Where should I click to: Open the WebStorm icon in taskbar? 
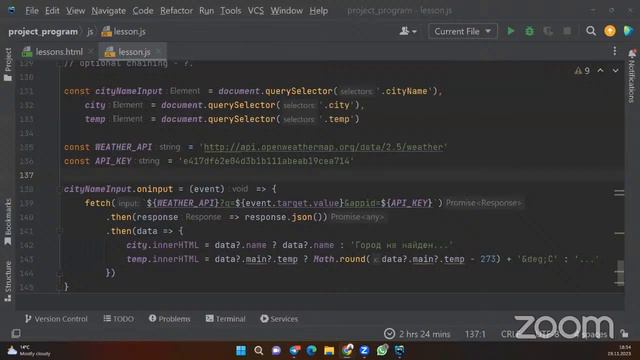click(400, 351)
